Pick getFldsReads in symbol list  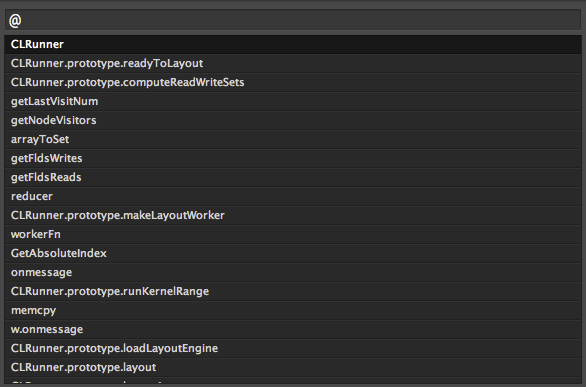293,178
